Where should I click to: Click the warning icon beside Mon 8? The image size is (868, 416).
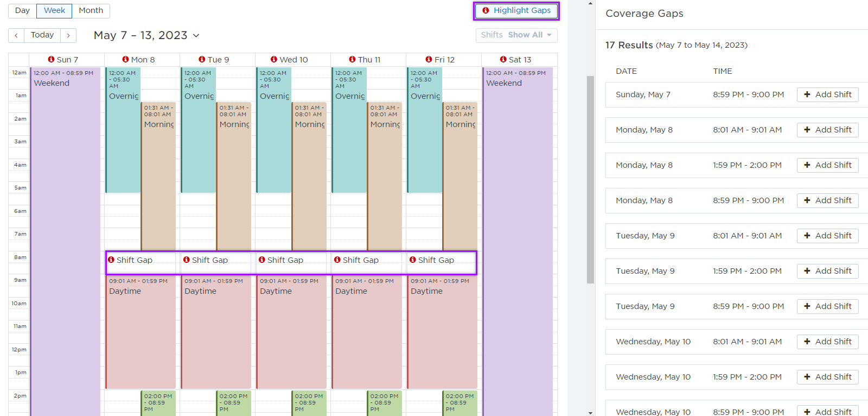[x=125, y=59]
